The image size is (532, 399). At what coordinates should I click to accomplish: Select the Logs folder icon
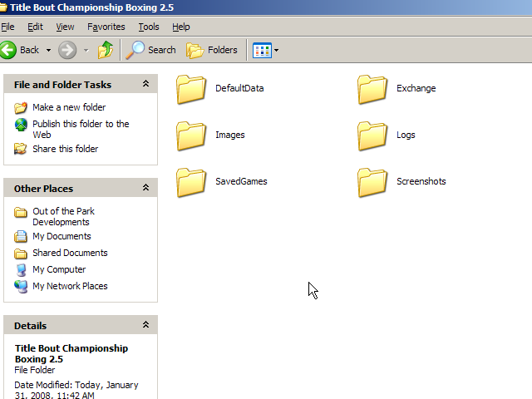point(372,135)
